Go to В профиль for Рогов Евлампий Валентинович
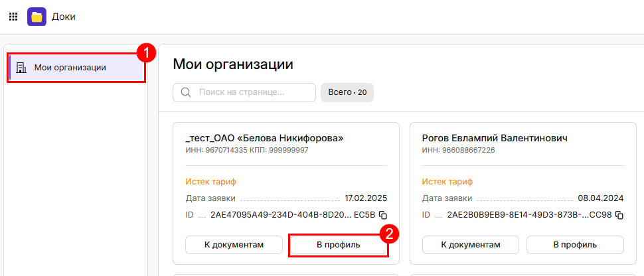This screenshot has width=644, height=276. 575,245
